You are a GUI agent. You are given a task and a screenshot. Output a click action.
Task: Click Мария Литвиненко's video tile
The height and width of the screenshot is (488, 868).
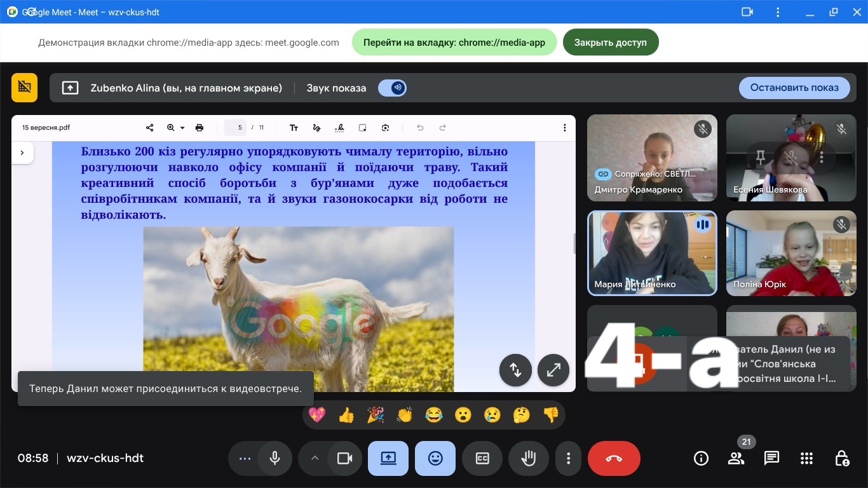[x=652, y=253]
